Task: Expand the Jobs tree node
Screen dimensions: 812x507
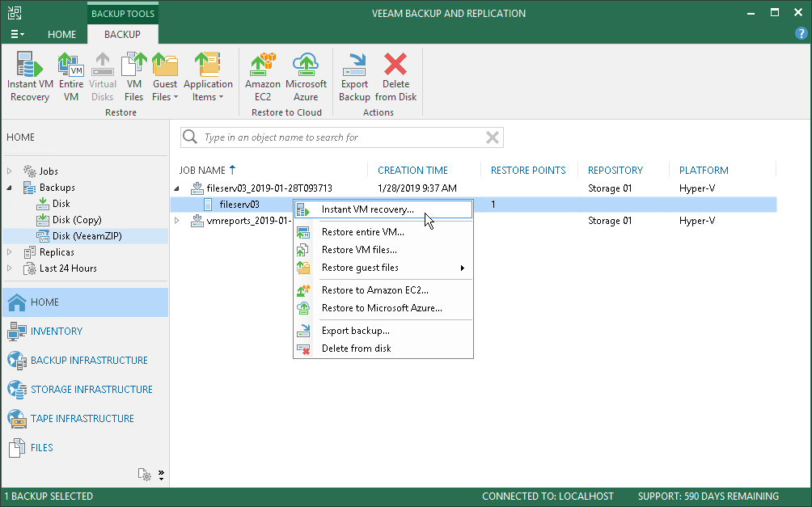Action: (10, 171)
